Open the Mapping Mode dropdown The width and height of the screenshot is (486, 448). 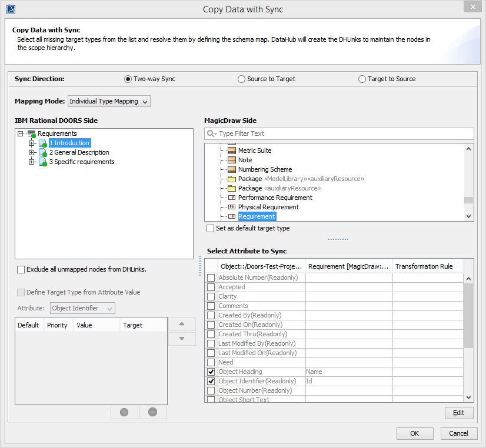(109, 102)
